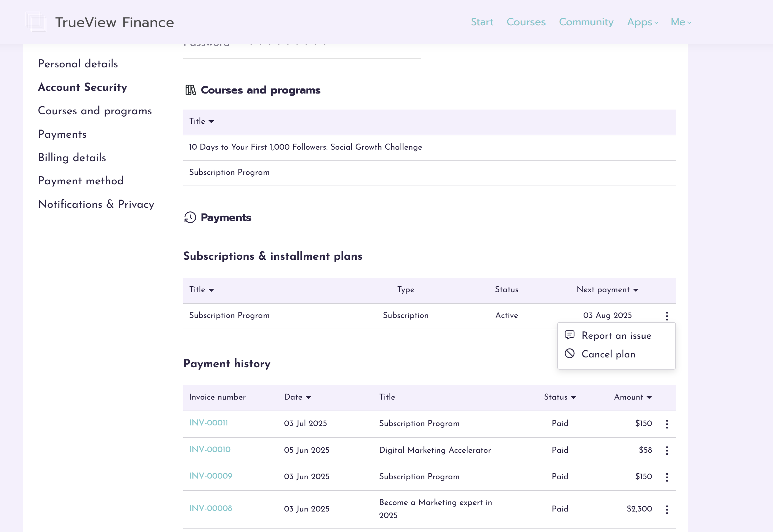
Task: Open three-dot menu for invoice INV-00011
Action: pyautogui.click(x=667, y=424)
